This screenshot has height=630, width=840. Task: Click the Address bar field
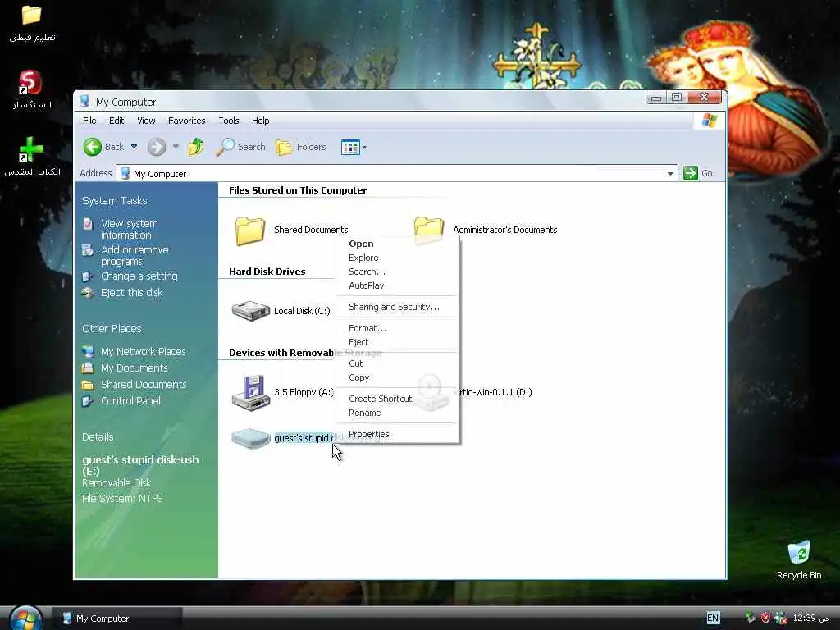click(x=397, y=174)
